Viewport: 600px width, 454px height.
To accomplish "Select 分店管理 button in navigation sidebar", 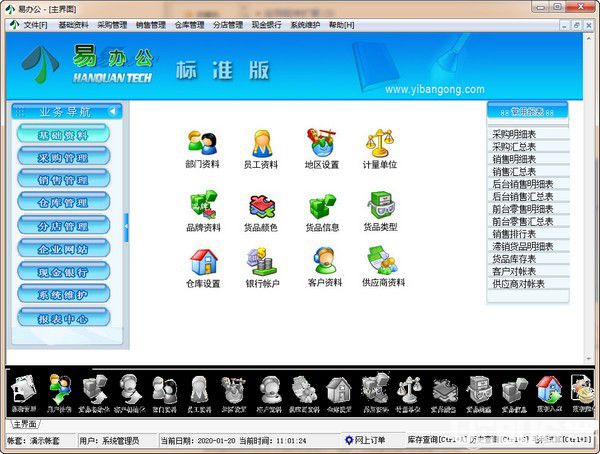I will point(64,226).
